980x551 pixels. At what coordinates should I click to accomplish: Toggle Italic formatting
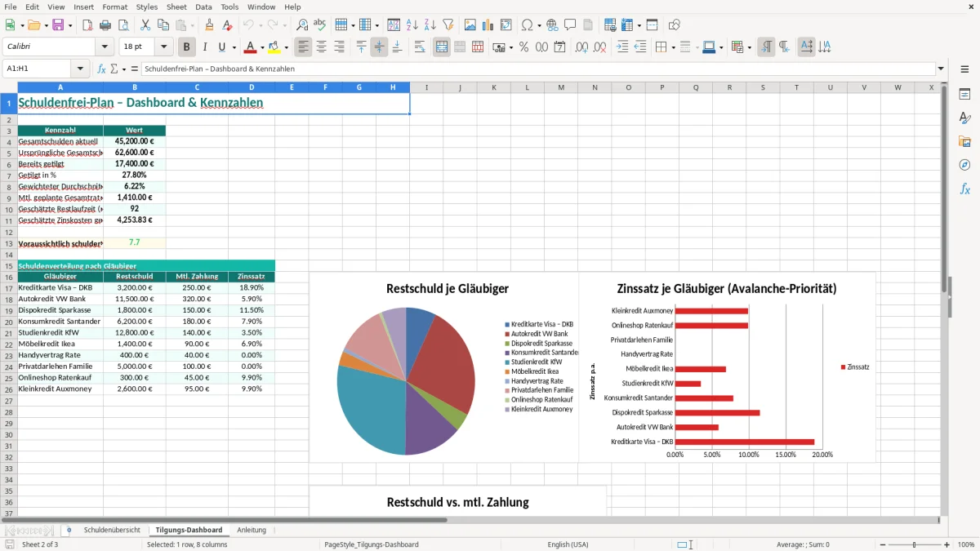(204, 47)
